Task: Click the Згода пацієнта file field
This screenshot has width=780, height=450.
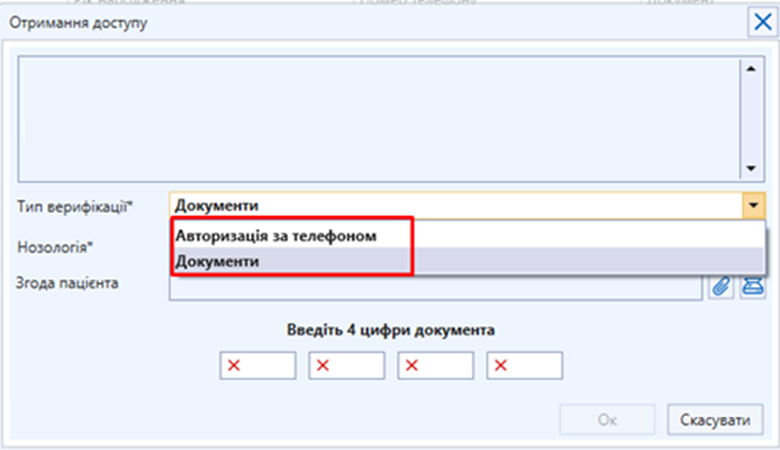Action: 437,289
